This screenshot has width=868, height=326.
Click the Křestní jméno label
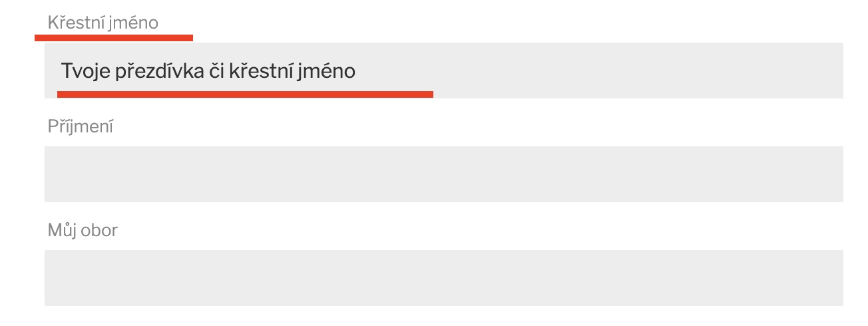pos(103,23)
